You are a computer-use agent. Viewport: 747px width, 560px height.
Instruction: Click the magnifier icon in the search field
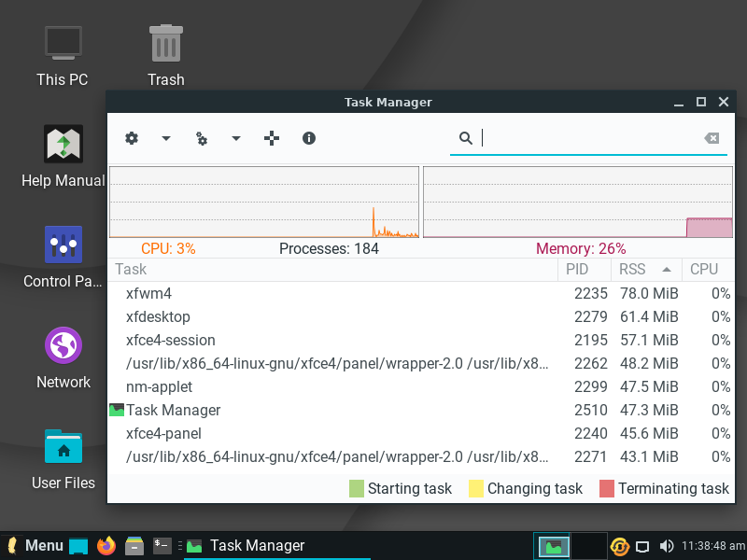pos(465,138)
